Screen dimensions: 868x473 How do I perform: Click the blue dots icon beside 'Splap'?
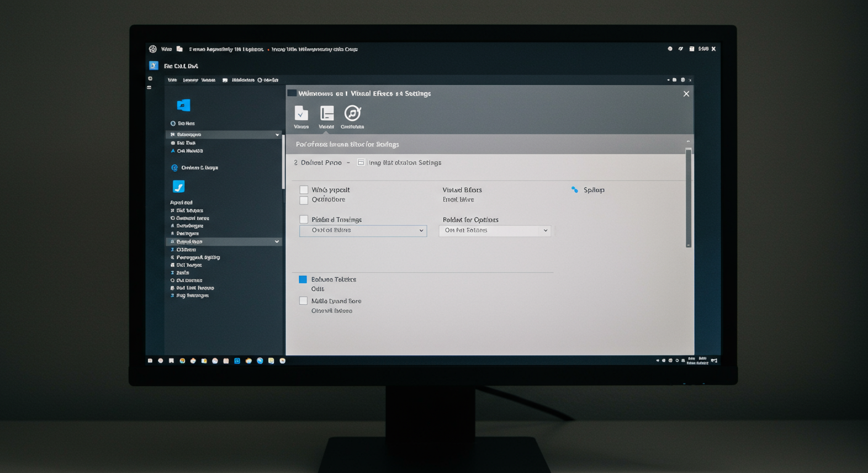[575, 190]
